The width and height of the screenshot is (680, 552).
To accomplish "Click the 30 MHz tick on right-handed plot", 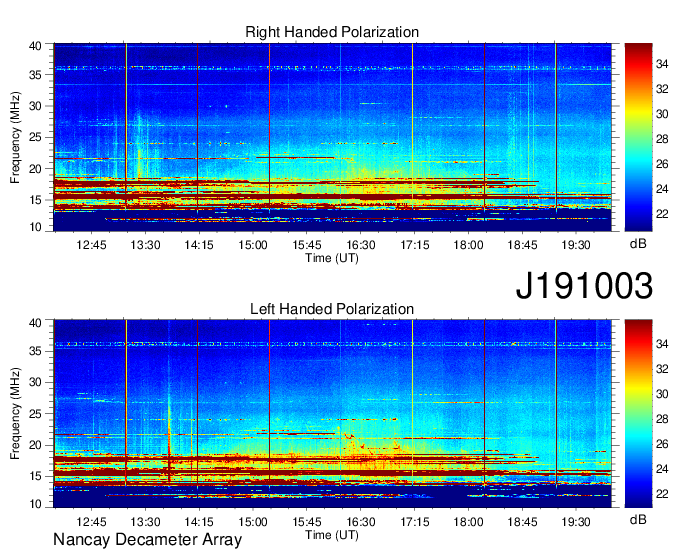I will pos(35,106).
